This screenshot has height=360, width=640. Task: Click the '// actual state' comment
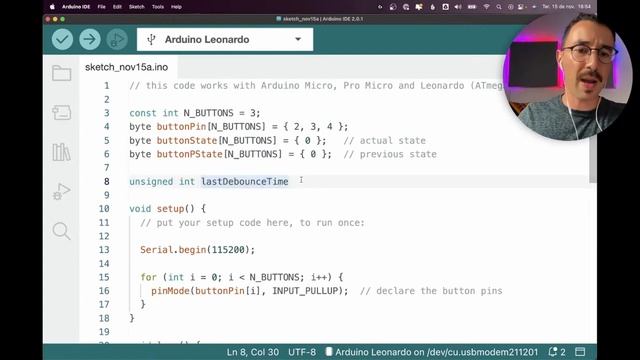tap(384, 140)
